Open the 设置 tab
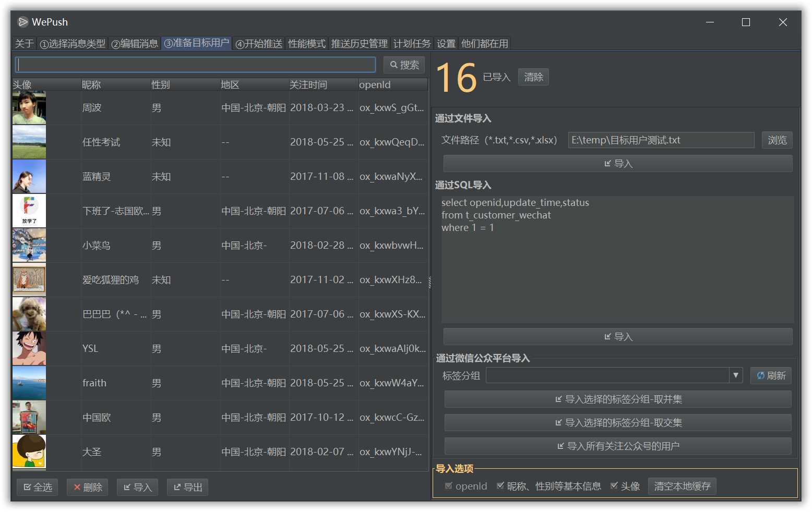 446,44
